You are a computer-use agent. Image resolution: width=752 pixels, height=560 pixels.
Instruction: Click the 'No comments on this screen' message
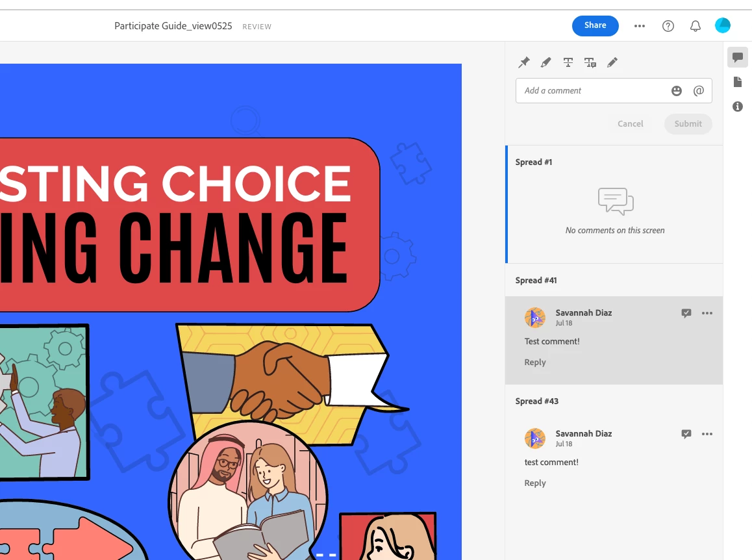615,231
